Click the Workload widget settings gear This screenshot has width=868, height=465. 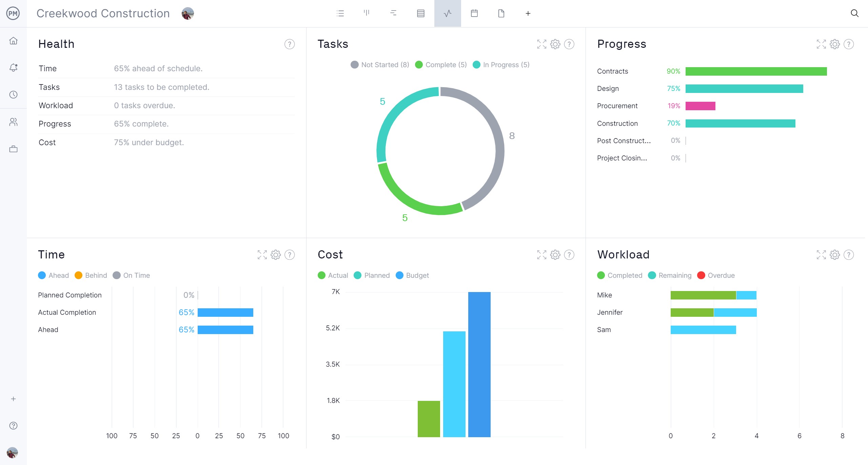[834, 254]
